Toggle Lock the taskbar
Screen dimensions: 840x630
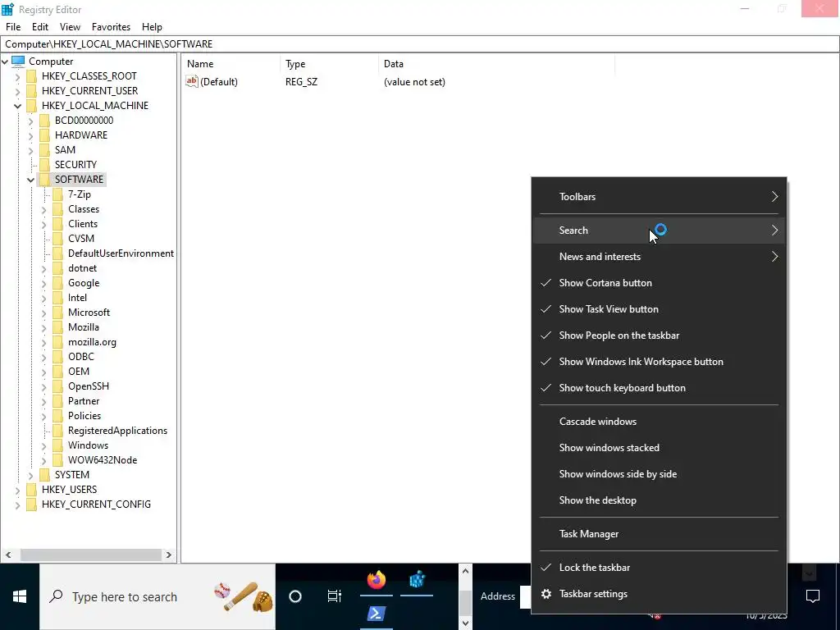click(x=659, y=568)
